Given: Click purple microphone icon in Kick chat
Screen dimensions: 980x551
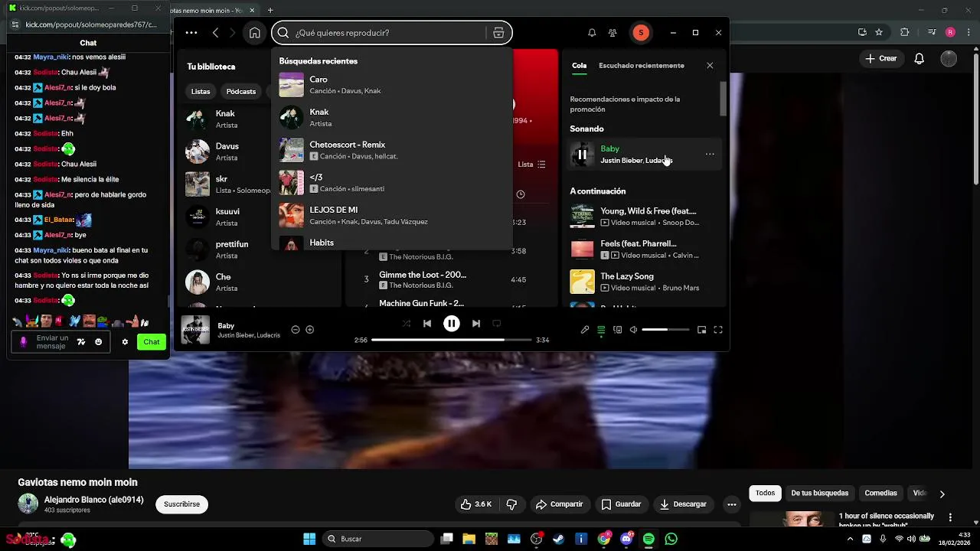Looking at the screenshot, I should pos(23,342).
